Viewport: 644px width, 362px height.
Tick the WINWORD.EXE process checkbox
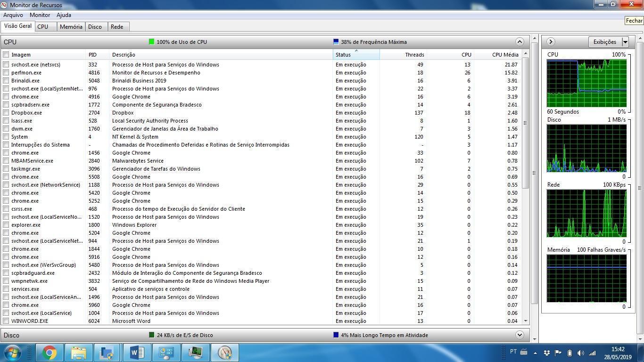pos(6,321)
